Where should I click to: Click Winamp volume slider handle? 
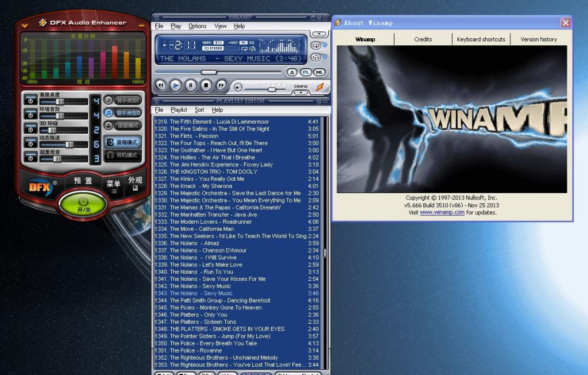tap(272, 89)
